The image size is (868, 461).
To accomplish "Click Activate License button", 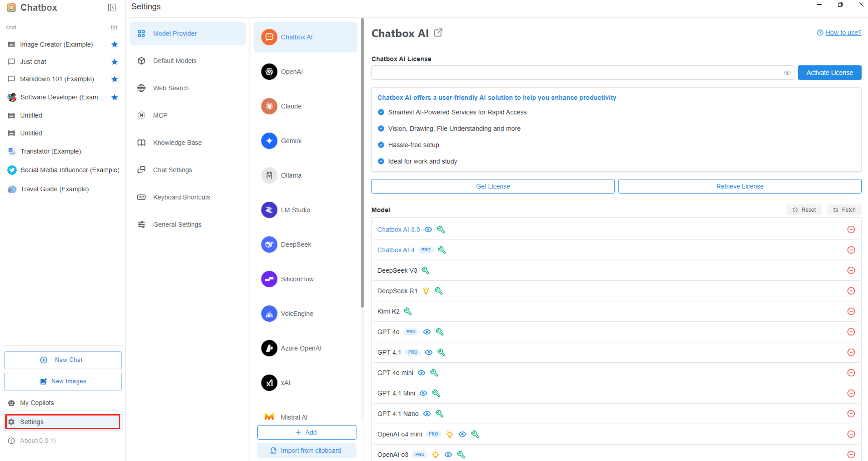I will [x=829, y=73].
